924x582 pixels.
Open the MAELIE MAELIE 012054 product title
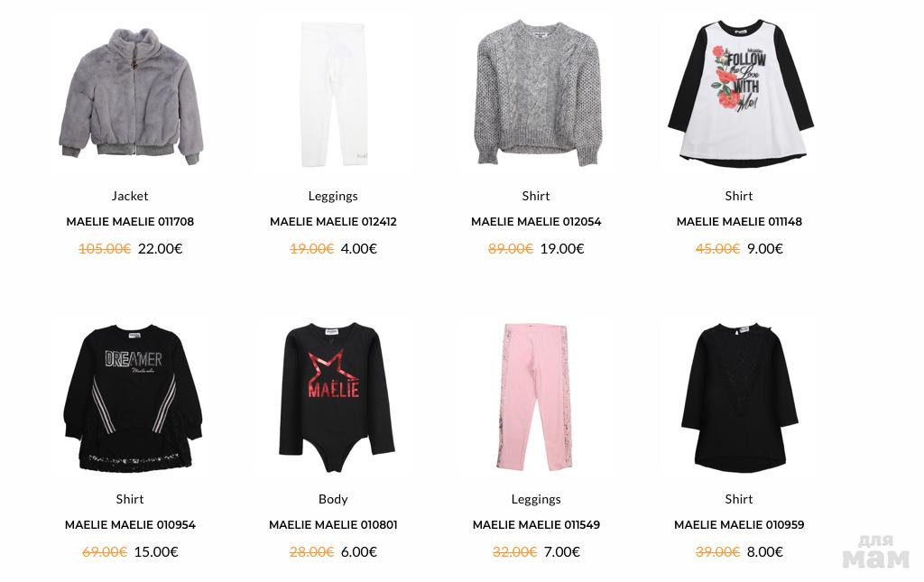[536, 222]
